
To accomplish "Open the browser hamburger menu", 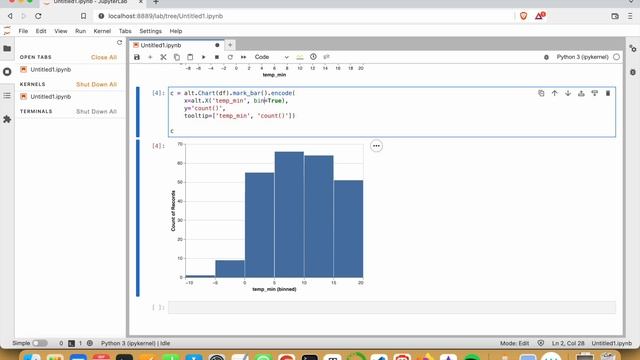I will [x=630, y=16].
